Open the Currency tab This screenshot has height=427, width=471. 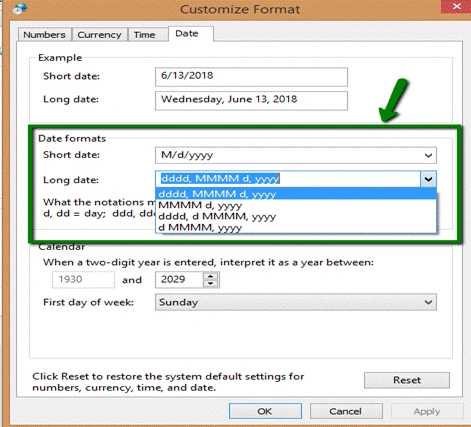click(x=99, y=35)
